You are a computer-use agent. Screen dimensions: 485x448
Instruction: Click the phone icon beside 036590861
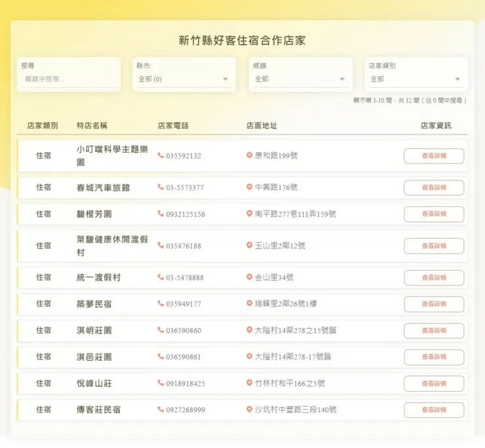pos(161,356)
